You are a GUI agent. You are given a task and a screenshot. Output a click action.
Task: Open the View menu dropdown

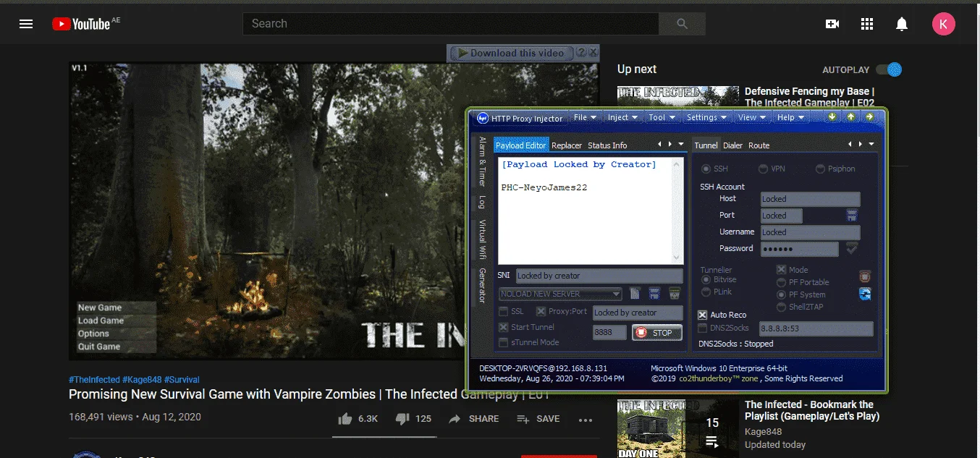752,117
